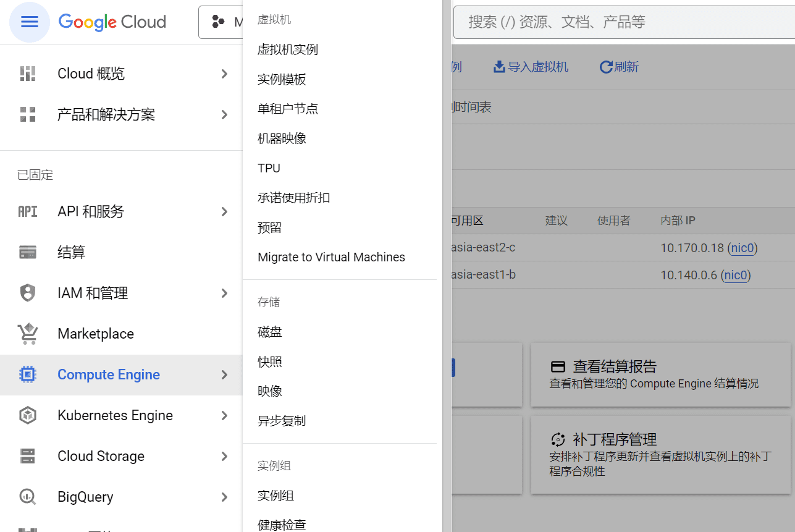795x532 pixels.
Task: Open 结算 via its card icon
Action: [x=27, y=252]
